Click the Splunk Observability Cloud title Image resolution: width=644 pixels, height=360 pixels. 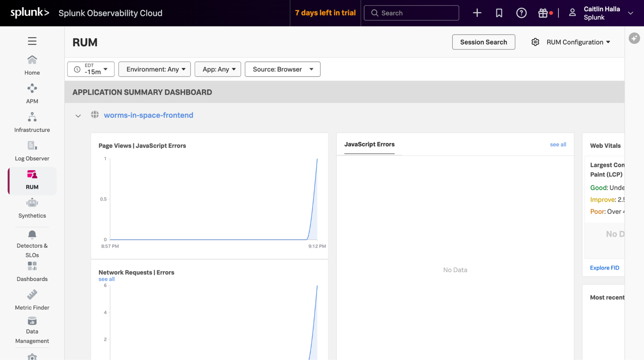click(110, 13)
